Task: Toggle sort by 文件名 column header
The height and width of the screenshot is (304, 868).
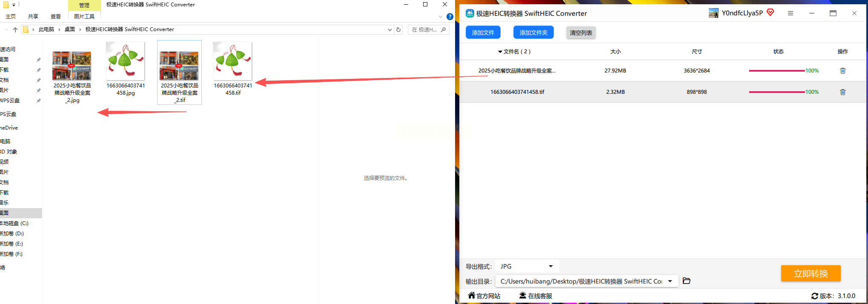Action: tap(514, 52)
